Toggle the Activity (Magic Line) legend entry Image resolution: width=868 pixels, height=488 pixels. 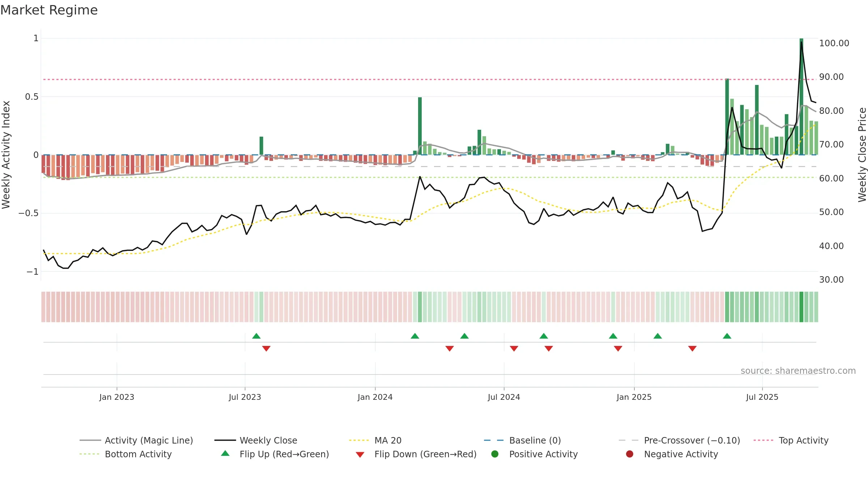(x=136, y=440)
